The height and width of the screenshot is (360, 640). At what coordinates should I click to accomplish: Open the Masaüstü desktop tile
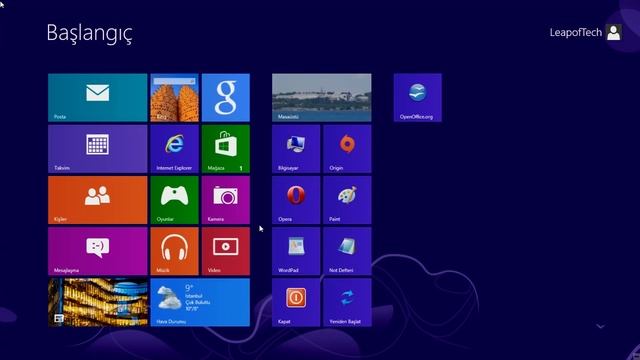click(x=322, y=98)
